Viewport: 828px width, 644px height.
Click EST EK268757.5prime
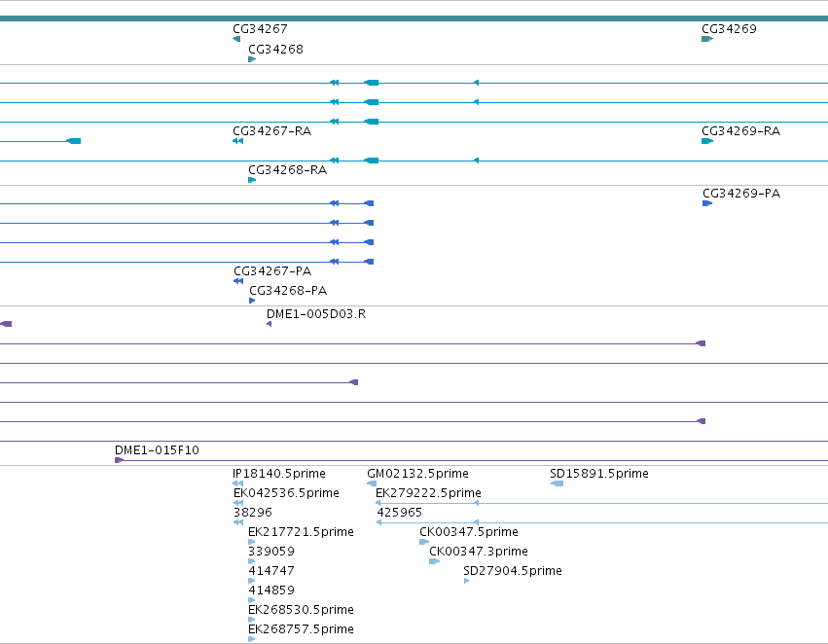pyautogui.click(x=252, y=639)
